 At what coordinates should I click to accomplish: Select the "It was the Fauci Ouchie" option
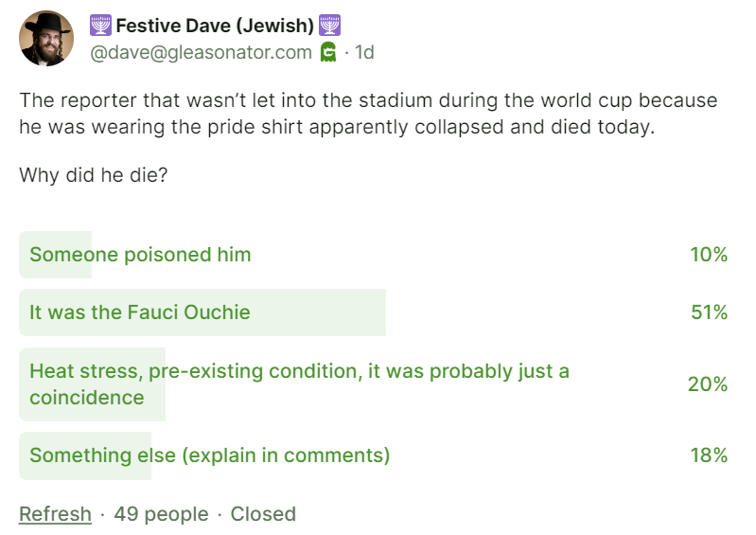[x=140, y=312]
